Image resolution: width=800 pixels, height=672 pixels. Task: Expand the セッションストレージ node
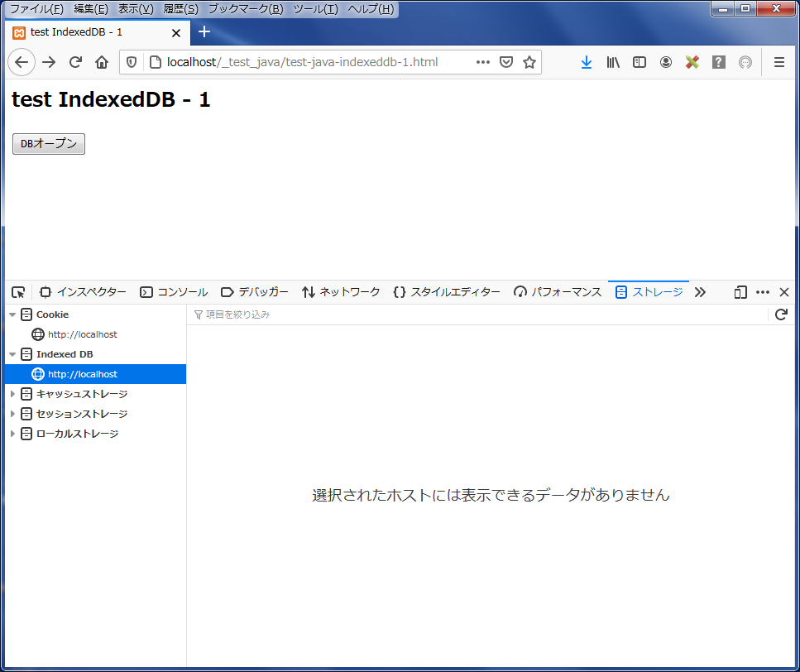click(12, 414)
